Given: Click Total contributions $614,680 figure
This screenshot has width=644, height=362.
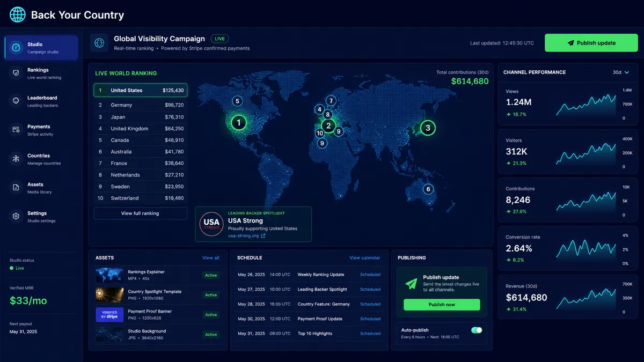Looking at the screenshot, I should pos(470,82).
